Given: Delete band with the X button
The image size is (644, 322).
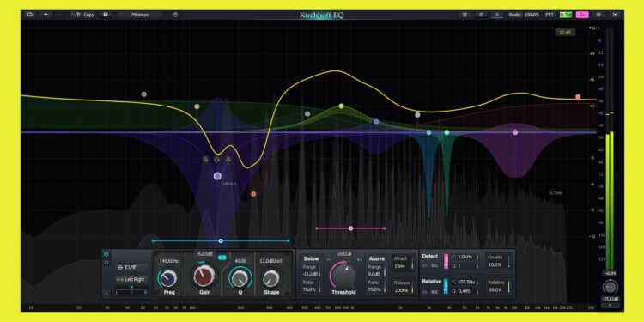Looking at the screenshot, I should [x=106, y=294].
